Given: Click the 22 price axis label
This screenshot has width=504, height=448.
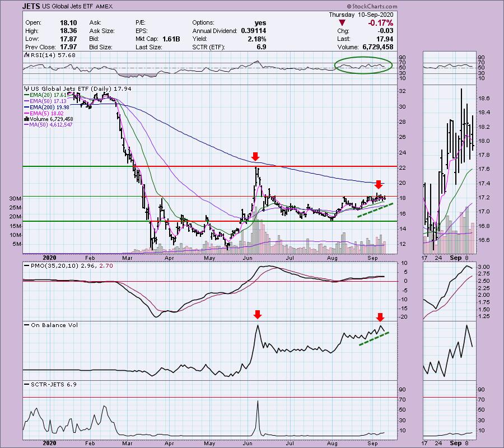Looking at the screenshot, I should (x=403, y=168).
